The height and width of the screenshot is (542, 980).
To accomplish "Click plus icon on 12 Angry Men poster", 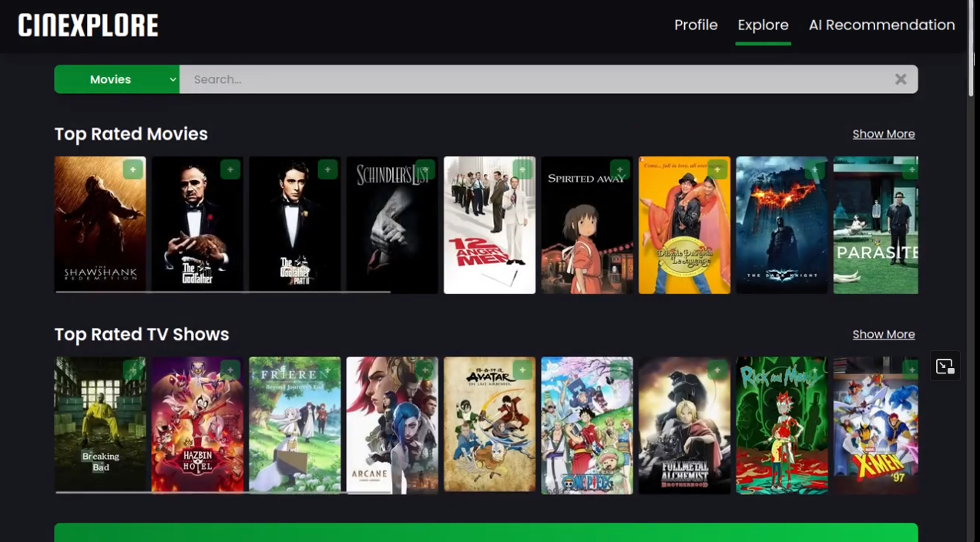I will coord(522,169).
